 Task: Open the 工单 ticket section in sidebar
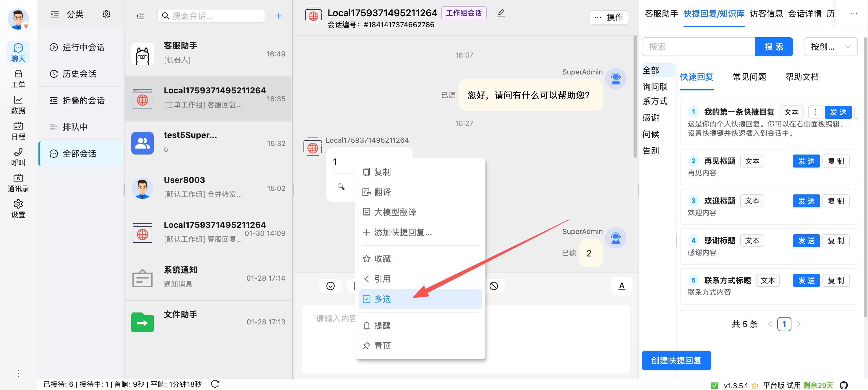coord(18,79)
